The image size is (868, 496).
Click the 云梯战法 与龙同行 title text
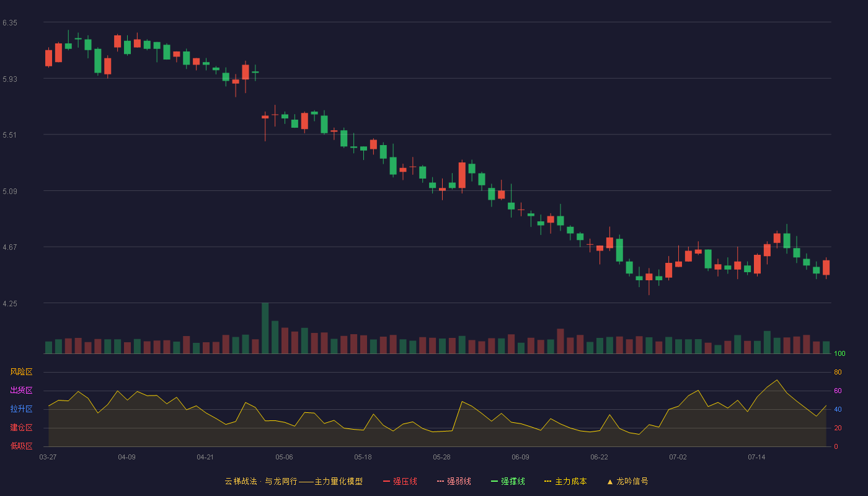(294, 481)
